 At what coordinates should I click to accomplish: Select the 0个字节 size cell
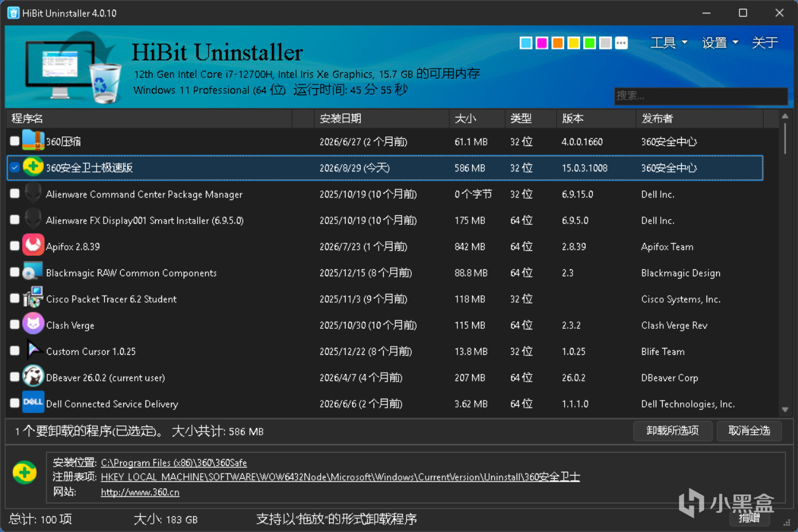tap(473, 194)
